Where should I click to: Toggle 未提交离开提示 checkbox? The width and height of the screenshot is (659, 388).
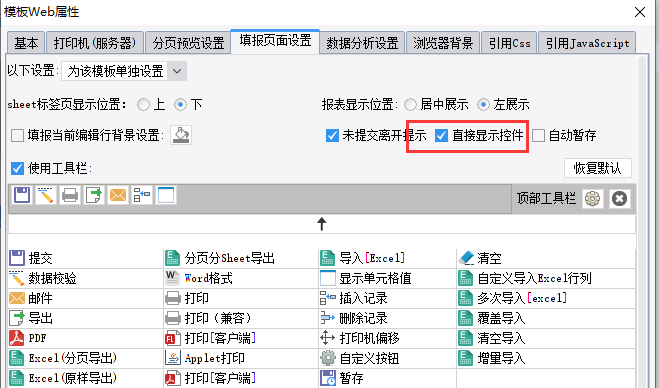click(332, 135)
